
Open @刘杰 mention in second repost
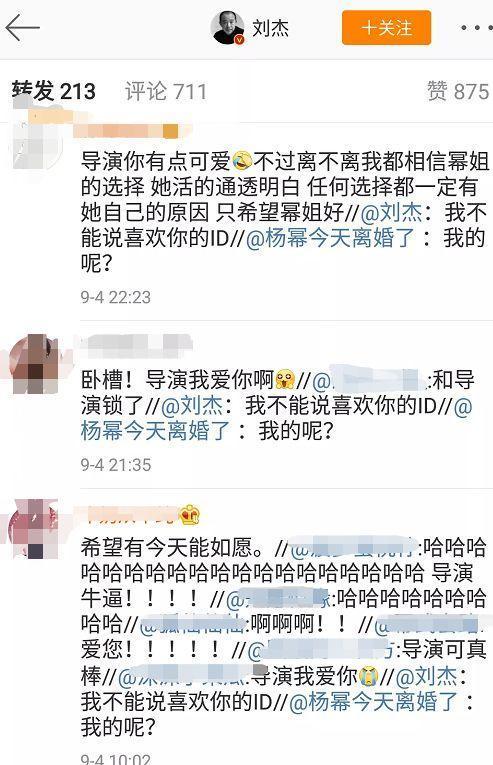[192, 405]
